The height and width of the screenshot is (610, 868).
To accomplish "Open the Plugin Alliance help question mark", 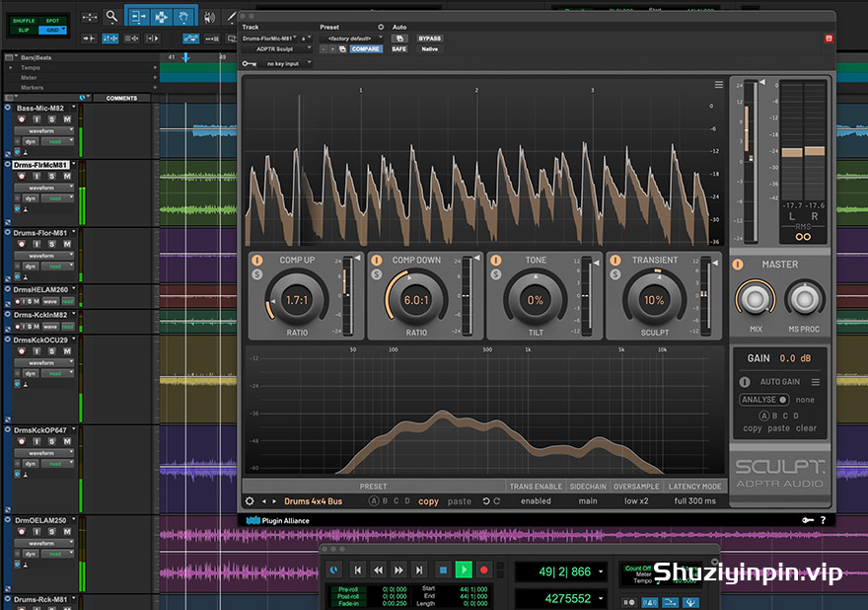I will pos(824,520).
